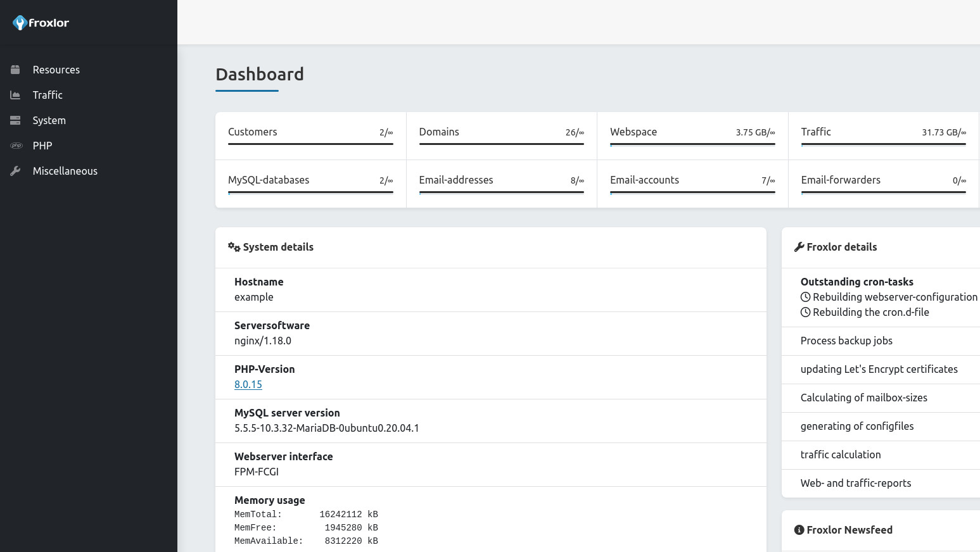Click the Webspace usage progress bar
The image size is (980, 552).
(x=692, y=144)
